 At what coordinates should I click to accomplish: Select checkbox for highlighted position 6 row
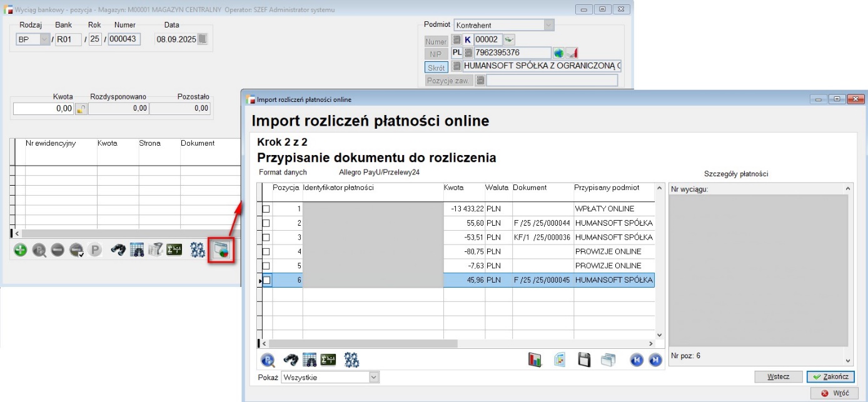266,281
